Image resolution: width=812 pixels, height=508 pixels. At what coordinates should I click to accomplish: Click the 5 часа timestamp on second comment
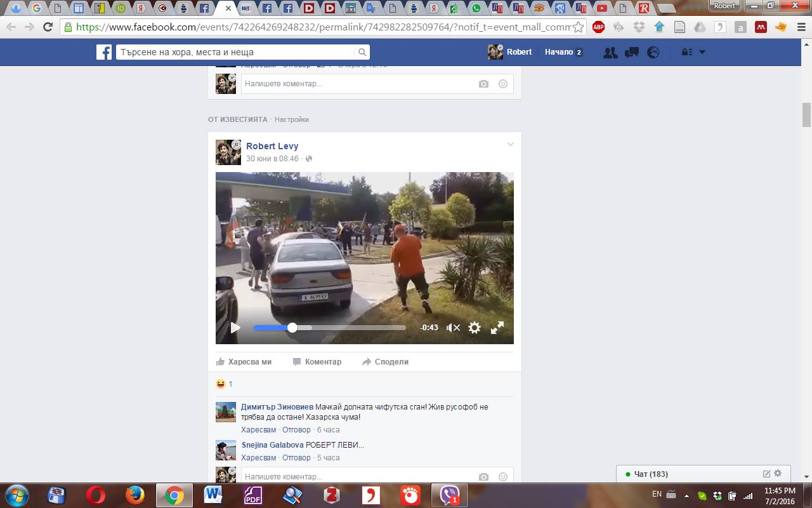click(328, 458)
